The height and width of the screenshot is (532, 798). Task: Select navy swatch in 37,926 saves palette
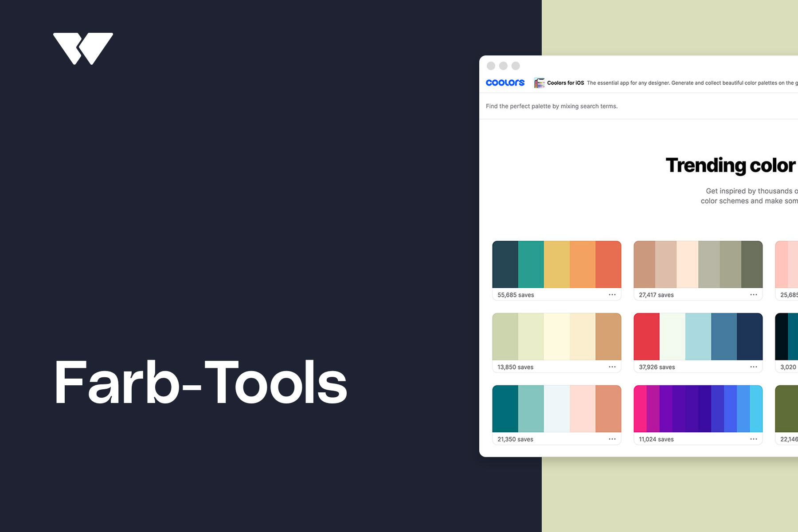750,337
